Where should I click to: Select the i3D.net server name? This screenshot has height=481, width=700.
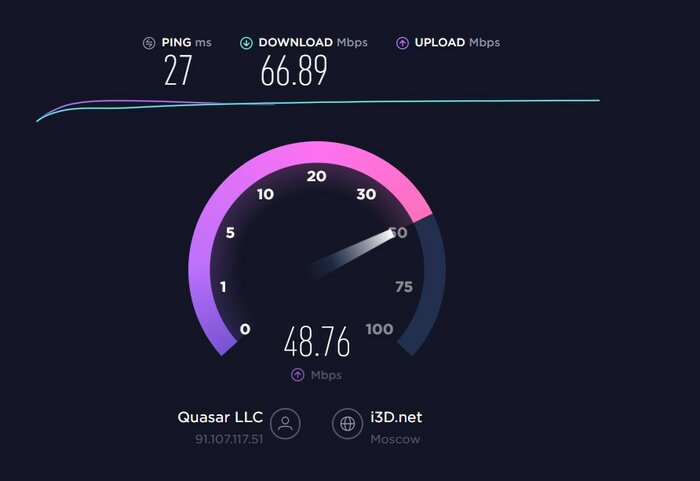point(396,417)
